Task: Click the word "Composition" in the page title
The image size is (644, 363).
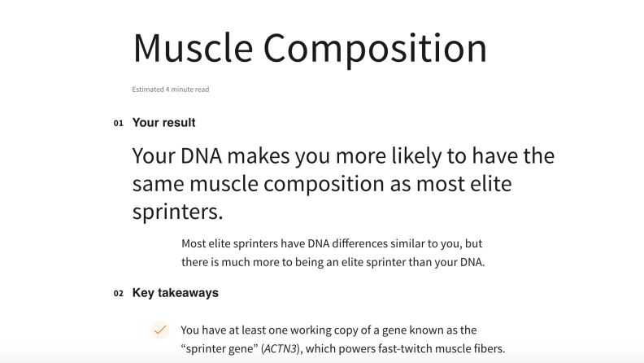Action: click(x=375, y=50)
